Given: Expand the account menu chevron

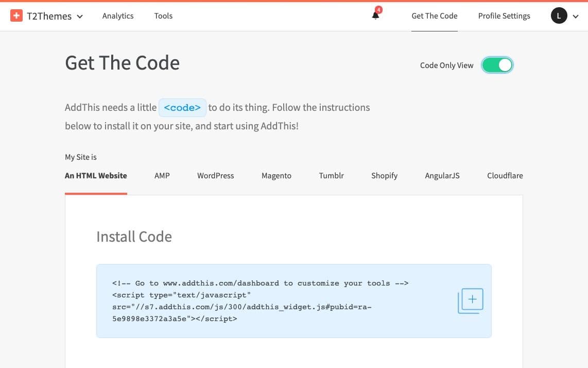Looking at the screenshot, I should point(576,16).
